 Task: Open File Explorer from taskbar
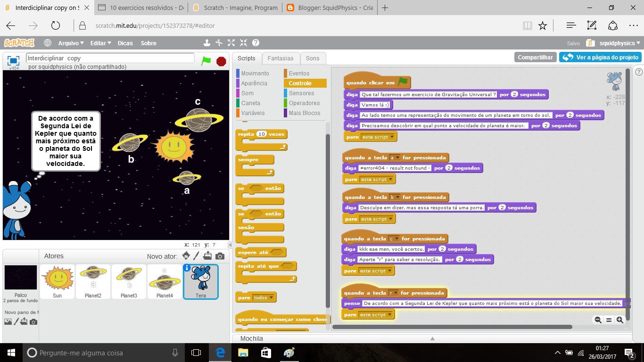(243, 353)
